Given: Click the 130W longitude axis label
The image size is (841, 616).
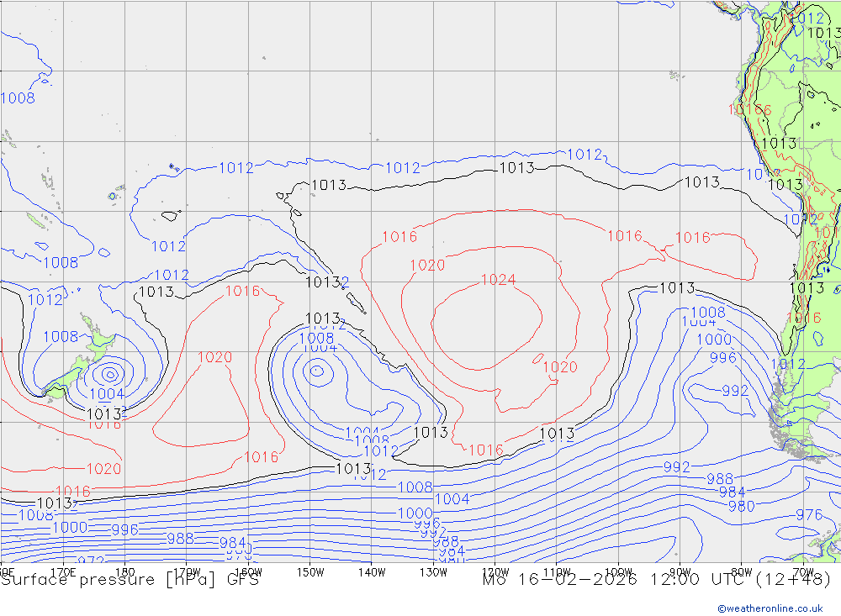Looking at the screenshot, I should pos(433,572).
